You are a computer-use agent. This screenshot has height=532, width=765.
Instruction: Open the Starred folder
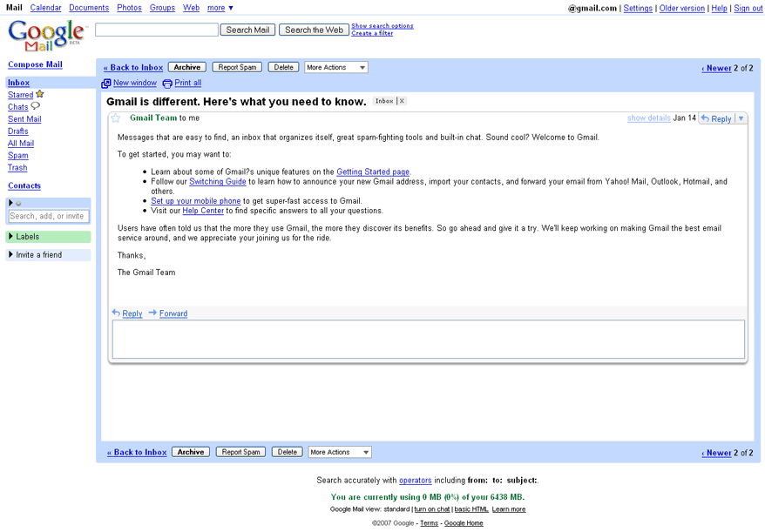click(x=21, y=95)
